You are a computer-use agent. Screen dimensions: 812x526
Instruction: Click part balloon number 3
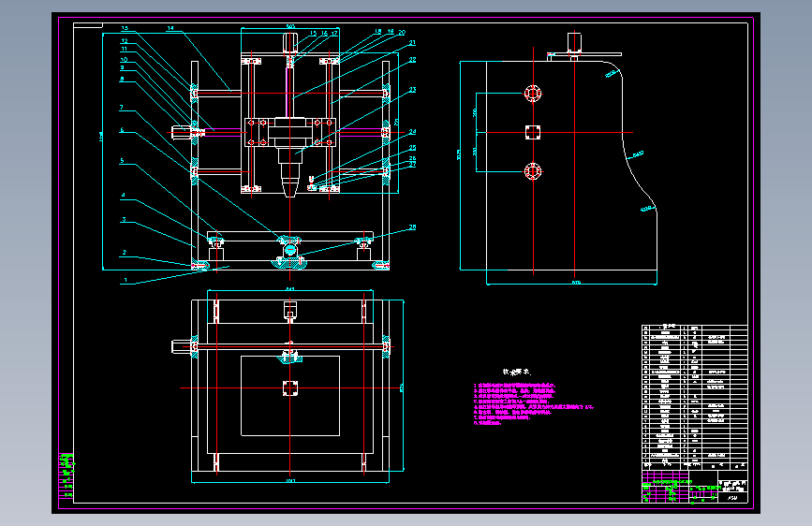coord(124,220)
